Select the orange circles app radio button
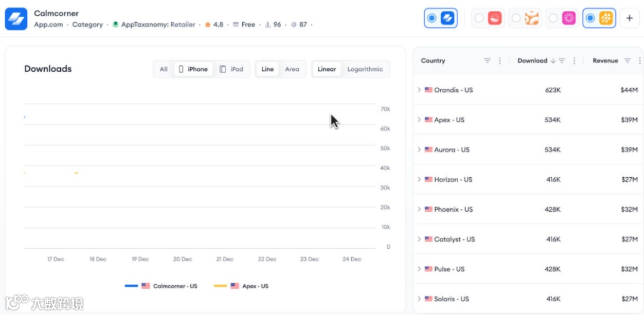 coord(516,18)
